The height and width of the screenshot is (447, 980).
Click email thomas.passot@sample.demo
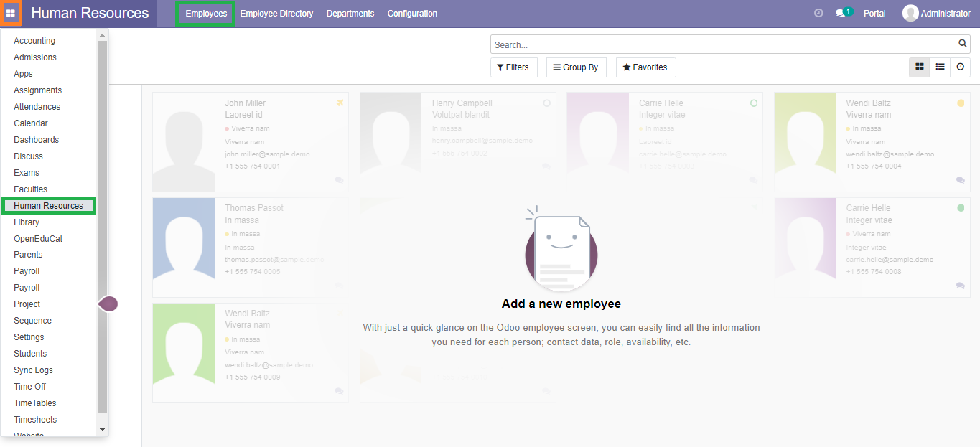274,260
